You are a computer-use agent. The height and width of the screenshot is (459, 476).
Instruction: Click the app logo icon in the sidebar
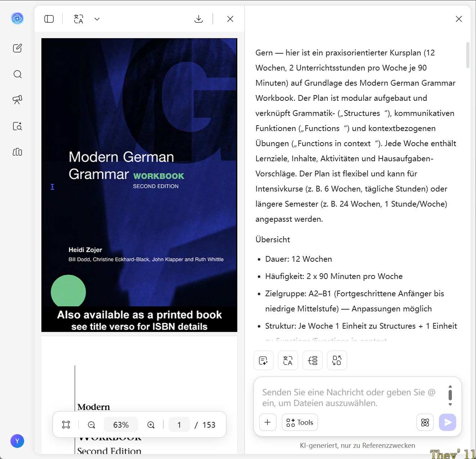(x=17, y=18)
